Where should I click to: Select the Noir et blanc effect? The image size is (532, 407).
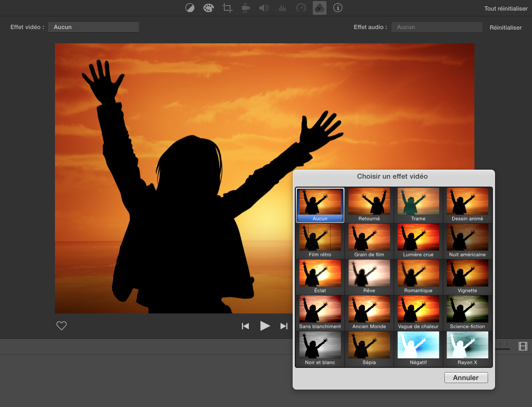coord(320,349)
